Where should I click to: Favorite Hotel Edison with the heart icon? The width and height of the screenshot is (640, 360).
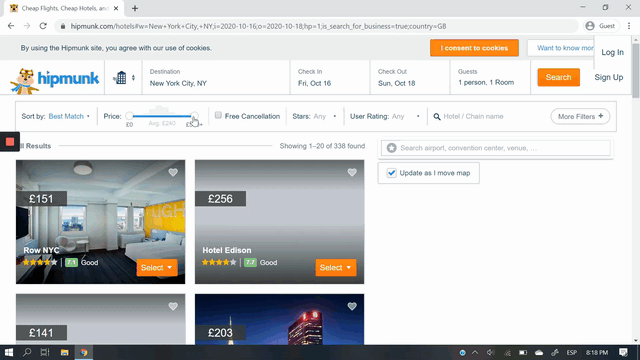[x=352, y=173]
